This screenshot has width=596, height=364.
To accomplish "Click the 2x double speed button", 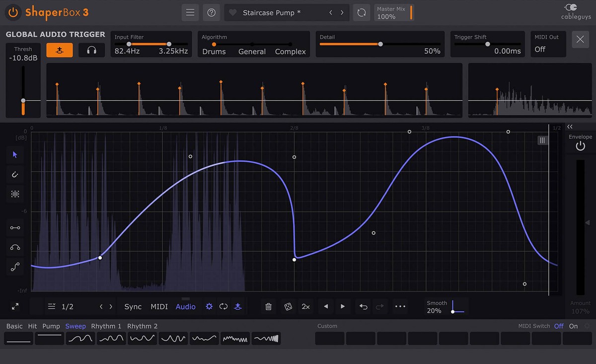I will [x=305, y=307].
